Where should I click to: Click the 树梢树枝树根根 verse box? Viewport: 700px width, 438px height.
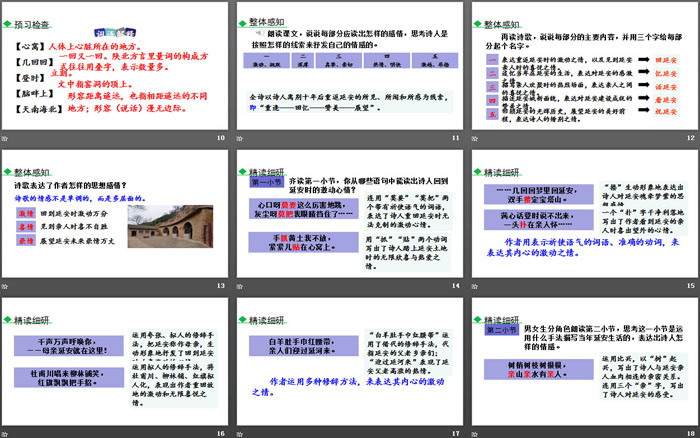(538, 369)
